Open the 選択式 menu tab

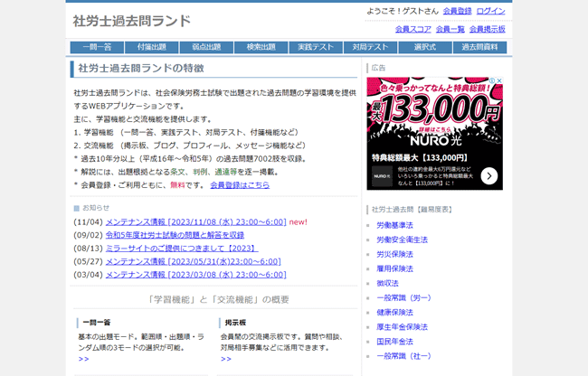click(425, 47)
